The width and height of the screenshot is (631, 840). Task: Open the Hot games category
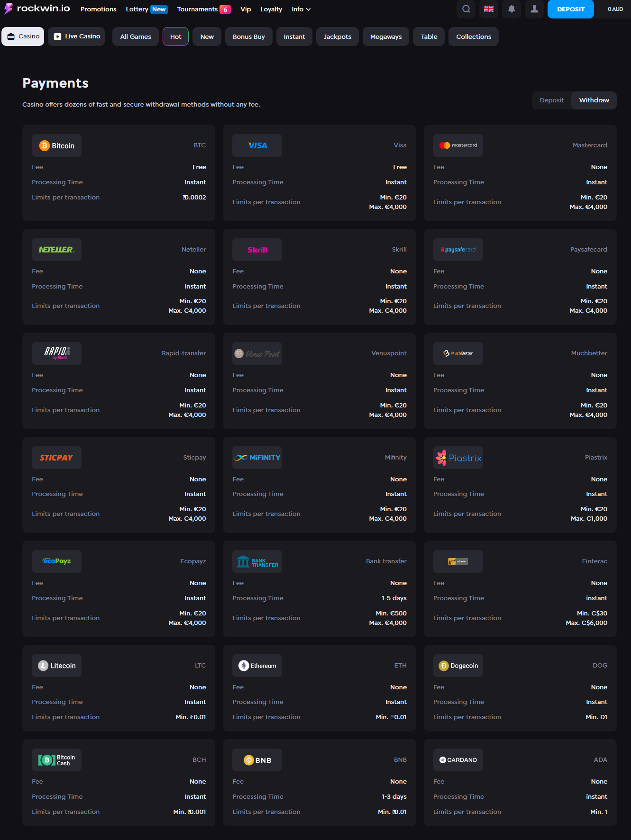(x=175, y=36)
